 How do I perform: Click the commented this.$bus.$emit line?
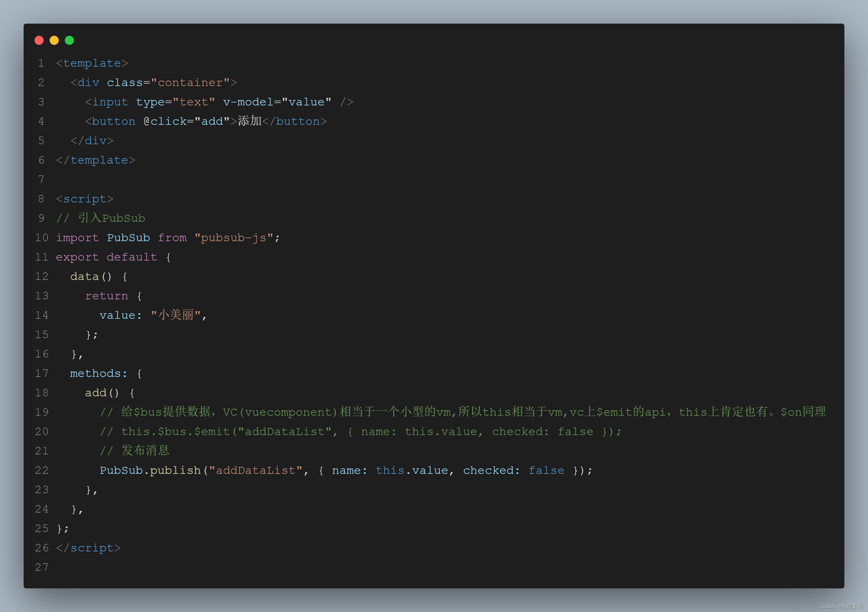click(x=361, y=431)
